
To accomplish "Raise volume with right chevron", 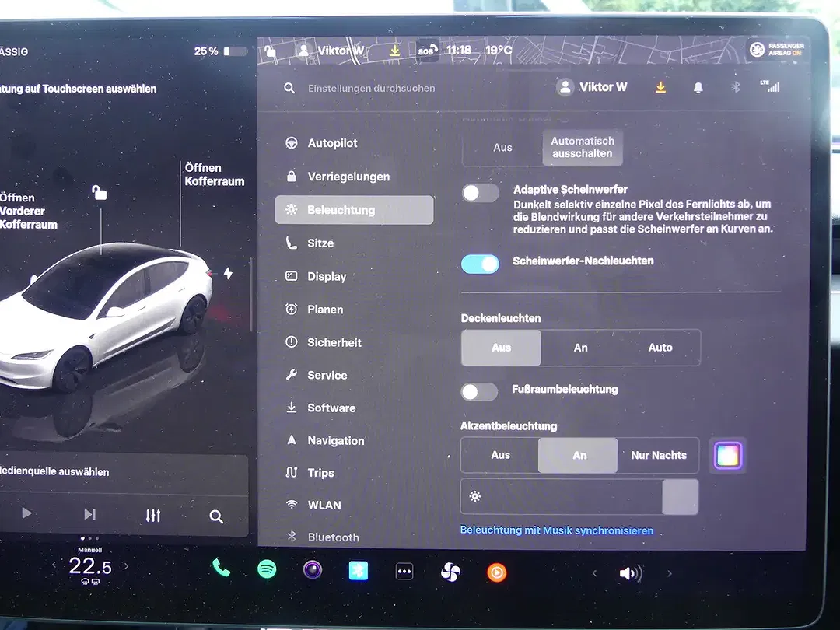I will [669, 574].
